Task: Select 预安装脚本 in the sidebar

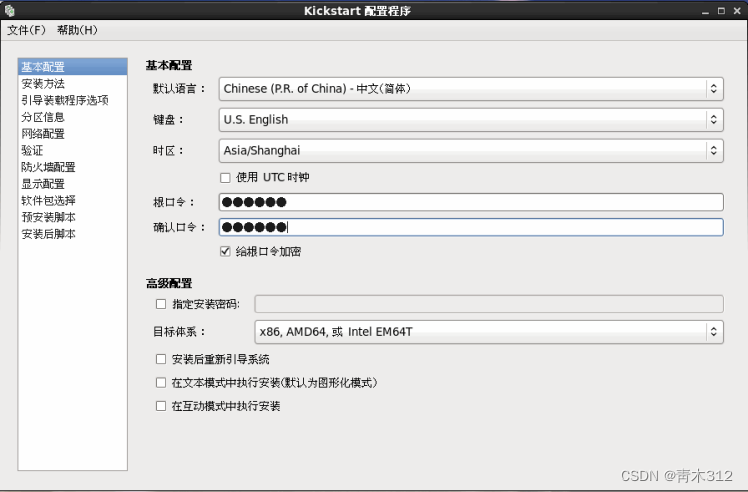Action: [73, 217]
